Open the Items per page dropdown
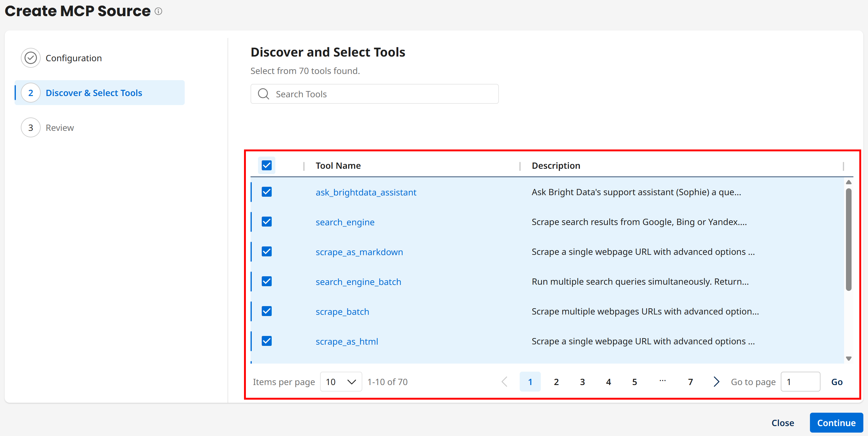 pyautogui.click(x=341, y=382)
